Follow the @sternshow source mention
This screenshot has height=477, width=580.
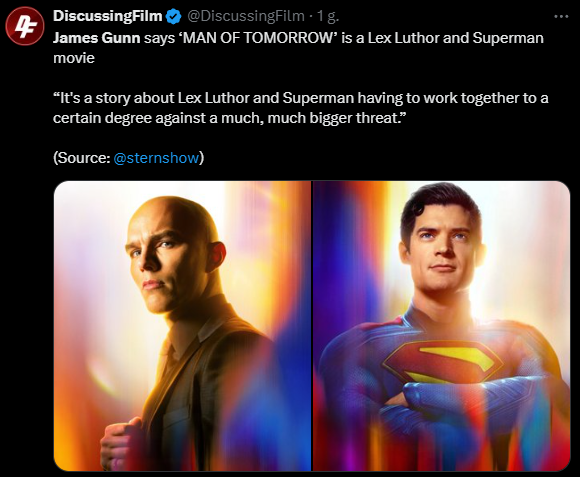click(156, 158)
